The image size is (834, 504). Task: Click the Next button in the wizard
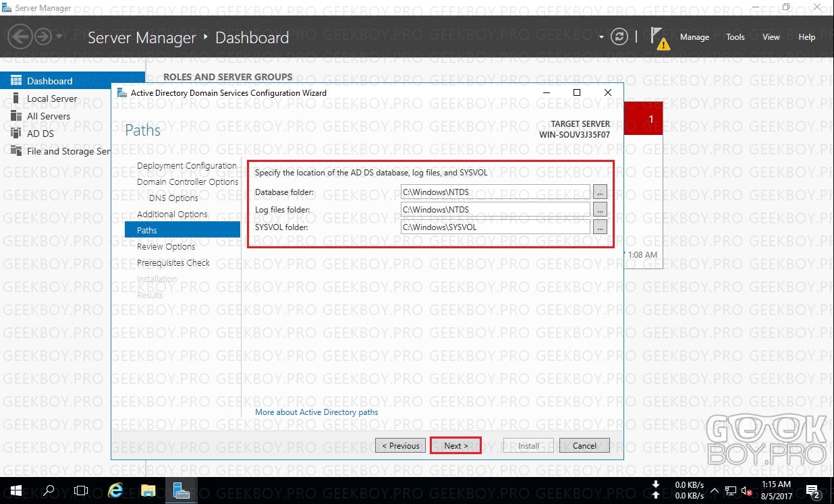click(455, 445)
